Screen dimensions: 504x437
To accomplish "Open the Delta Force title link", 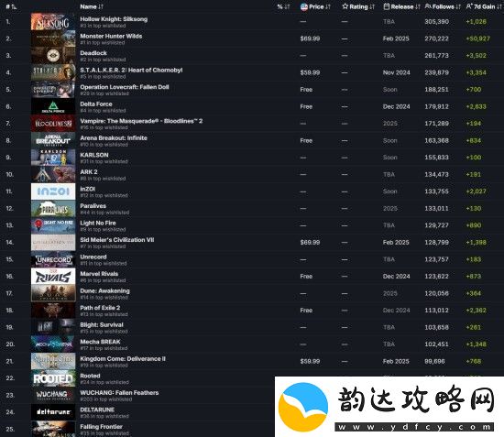I will [x=96, y=104].
